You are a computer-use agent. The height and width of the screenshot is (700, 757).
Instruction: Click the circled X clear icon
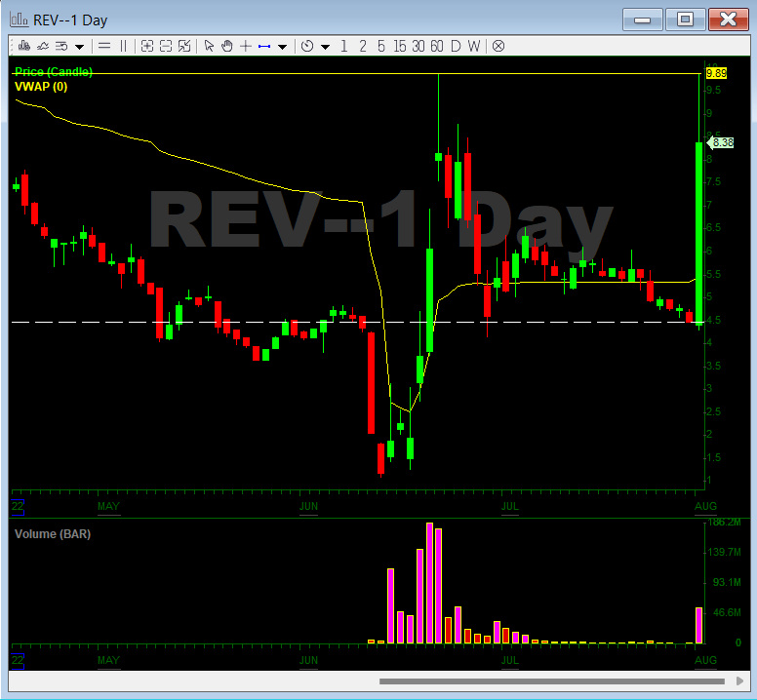pyautogui.click(x=498, y=47)
